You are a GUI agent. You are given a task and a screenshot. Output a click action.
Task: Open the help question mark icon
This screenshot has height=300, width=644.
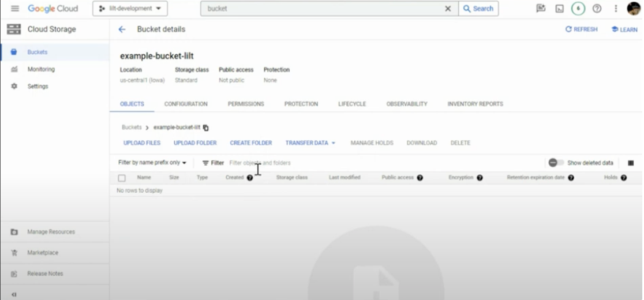point(597,9)
